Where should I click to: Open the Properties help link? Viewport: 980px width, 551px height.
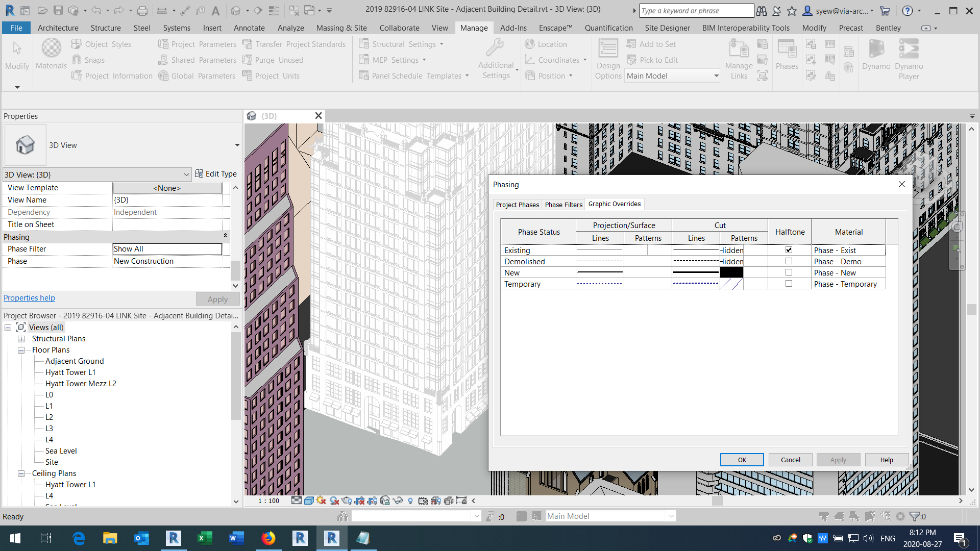pos(29,297)
